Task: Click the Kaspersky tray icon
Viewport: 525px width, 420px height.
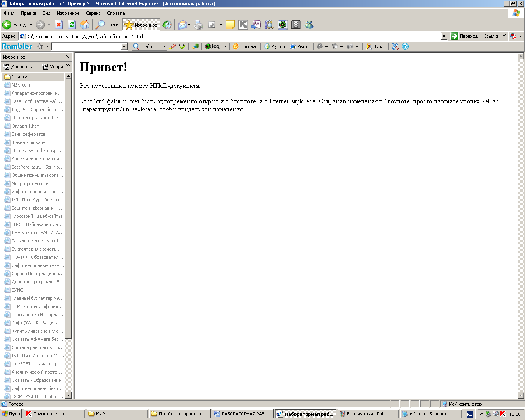Action: (503, 414)
